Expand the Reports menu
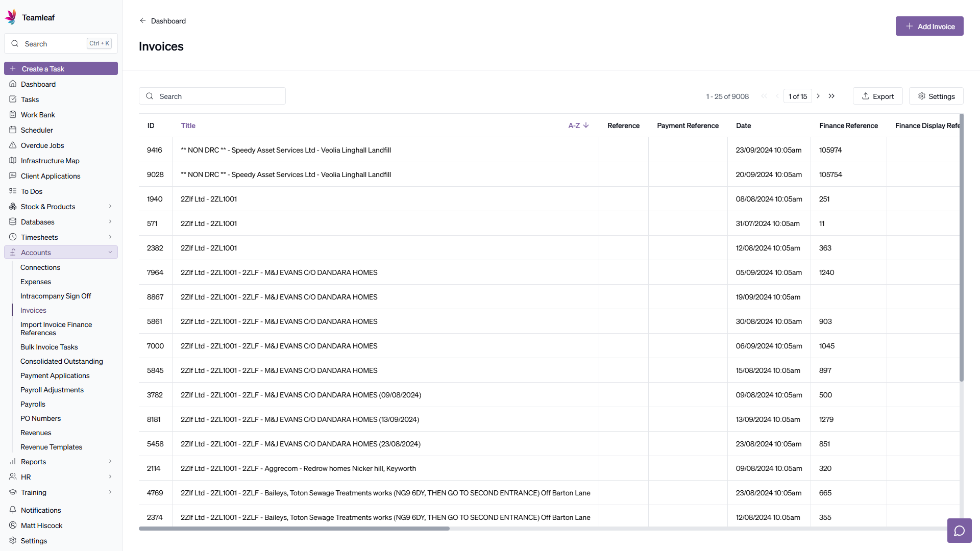980x551 pixels. coord(34,462)
